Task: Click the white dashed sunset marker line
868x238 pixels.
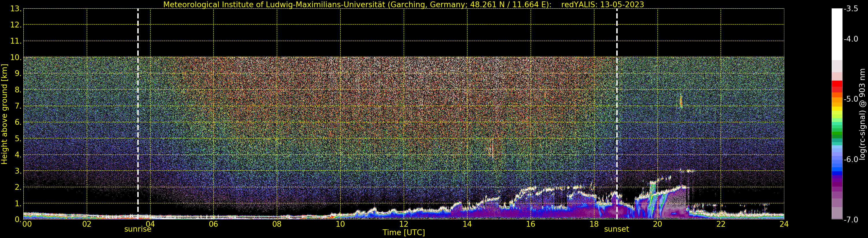Action: tap(617, 114)
